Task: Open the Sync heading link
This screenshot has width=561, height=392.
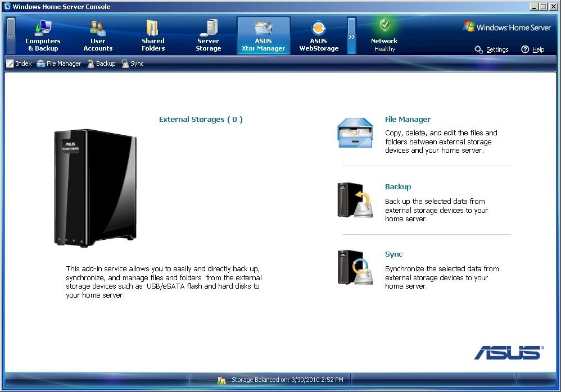Action: coord(393,254)
